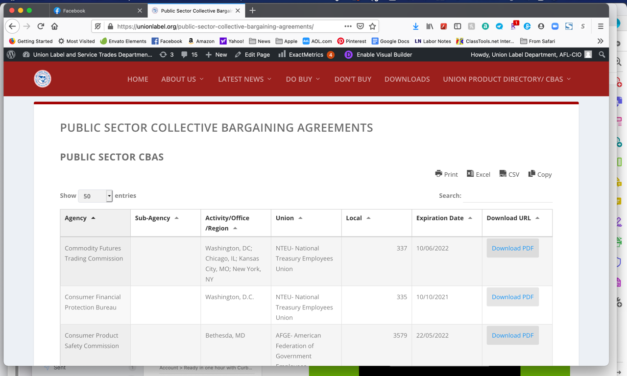This screenshot has height=376, width=627.
Task: Expand the LATEST NEWS menu
Action: 245,79
